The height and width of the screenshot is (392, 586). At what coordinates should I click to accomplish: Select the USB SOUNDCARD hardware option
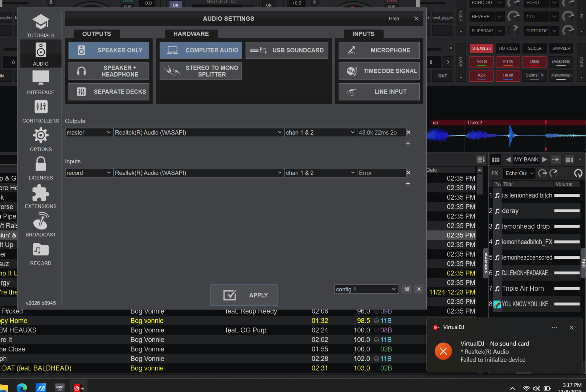pos(287,50)
